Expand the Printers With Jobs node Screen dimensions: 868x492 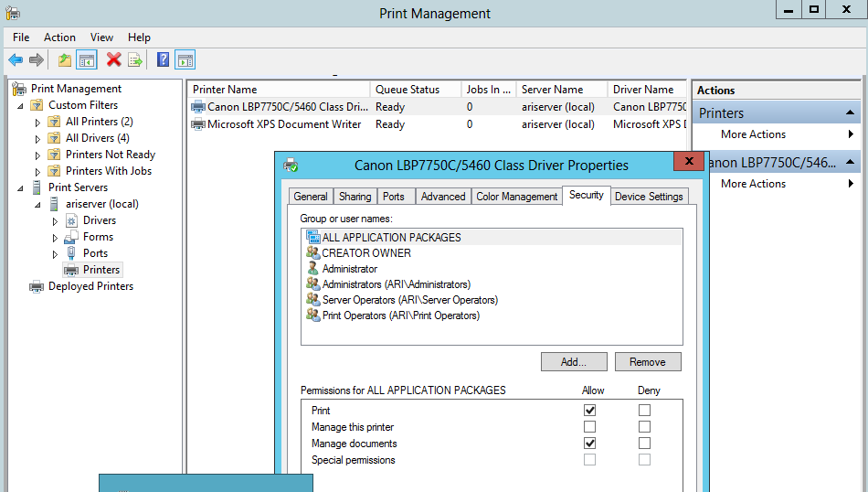coord(37,172)
